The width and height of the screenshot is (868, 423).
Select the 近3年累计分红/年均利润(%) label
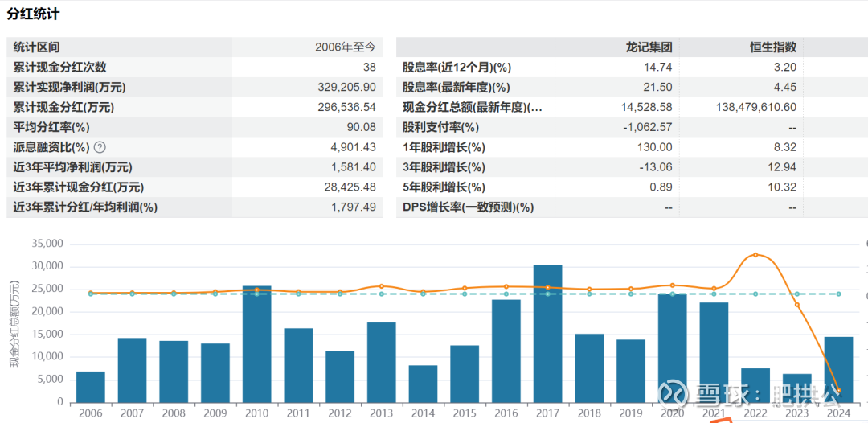click(x=85, y=207)
